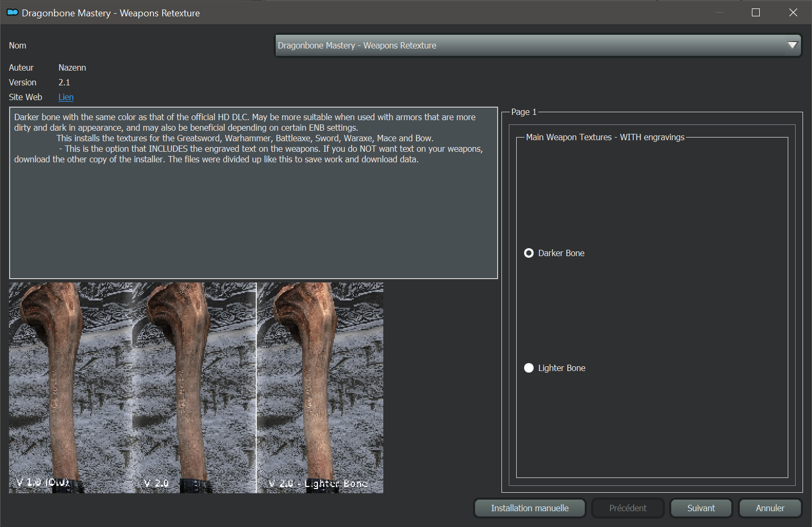The image size is (812, 527).
Task: Close the installer window
Action: 793,12
